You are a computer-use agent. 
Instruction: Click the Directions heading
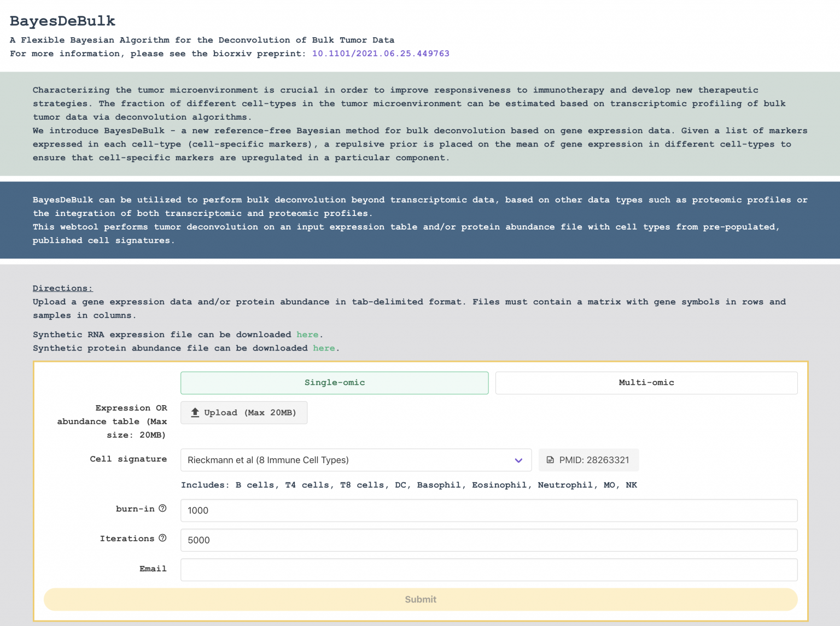[x=62, y=288]
